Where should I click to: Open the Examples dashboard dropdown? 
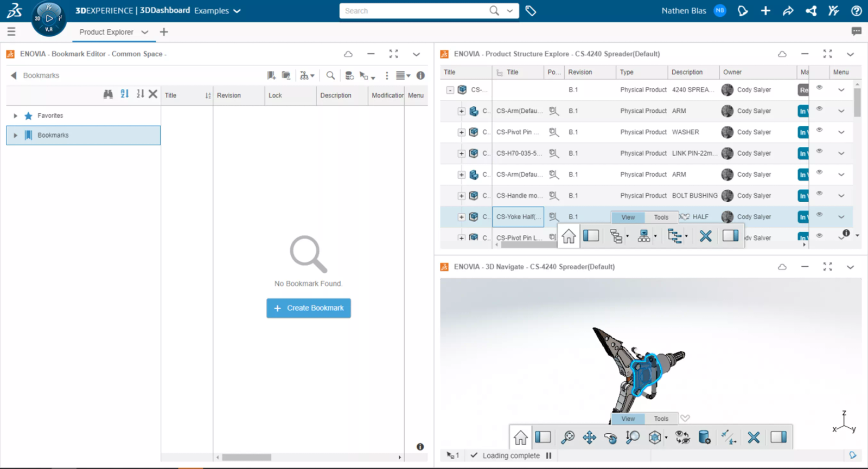[237, 11]
